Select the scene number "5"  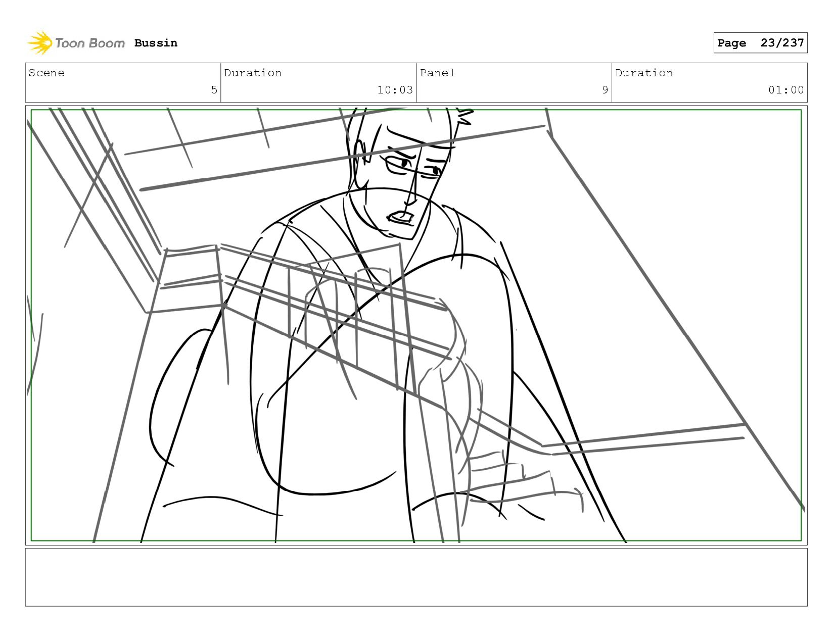point(214,90)
